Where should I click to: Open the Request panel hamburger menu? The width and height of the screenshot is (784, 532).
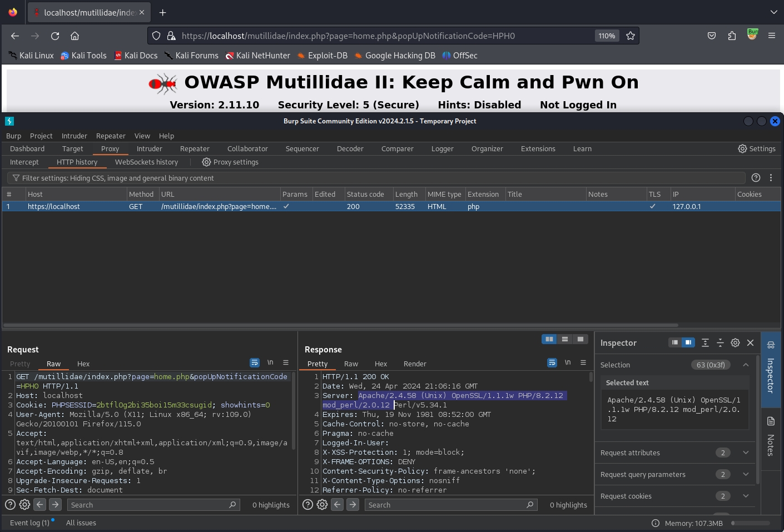[286, 362]
